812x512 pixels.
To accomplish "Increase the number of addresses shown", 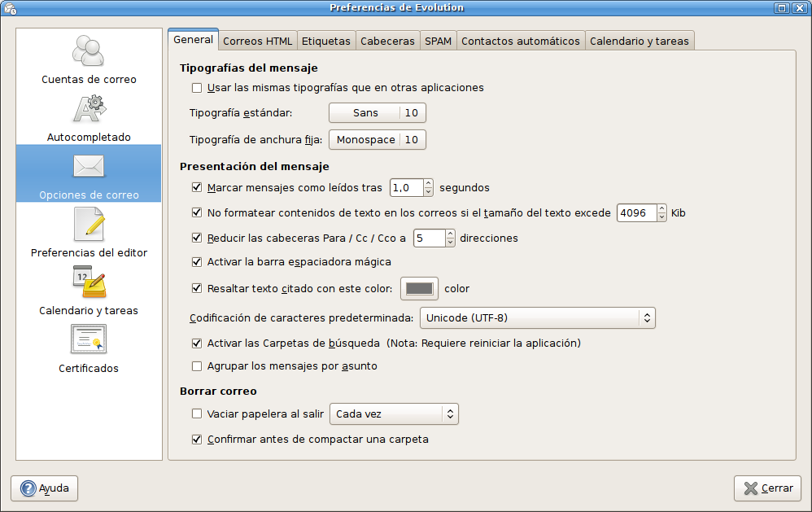I will 451,234.
